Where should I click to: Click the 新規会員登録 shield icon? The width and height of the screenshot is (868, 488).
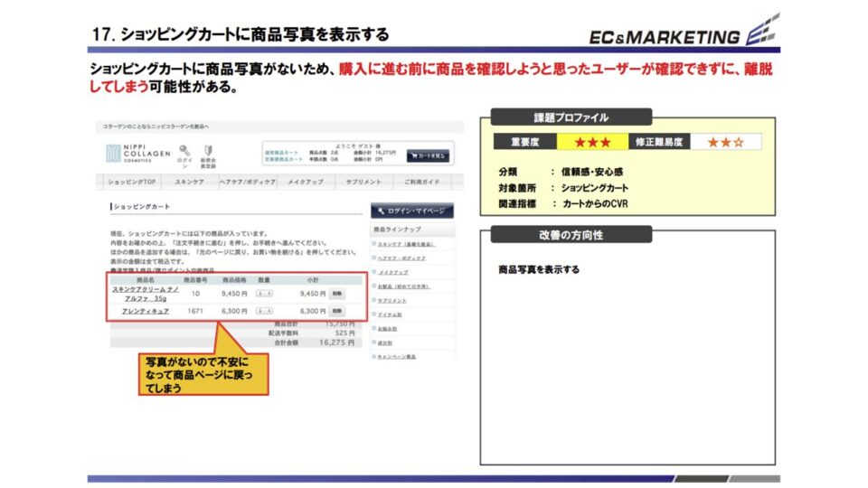[x=208, y=151]
